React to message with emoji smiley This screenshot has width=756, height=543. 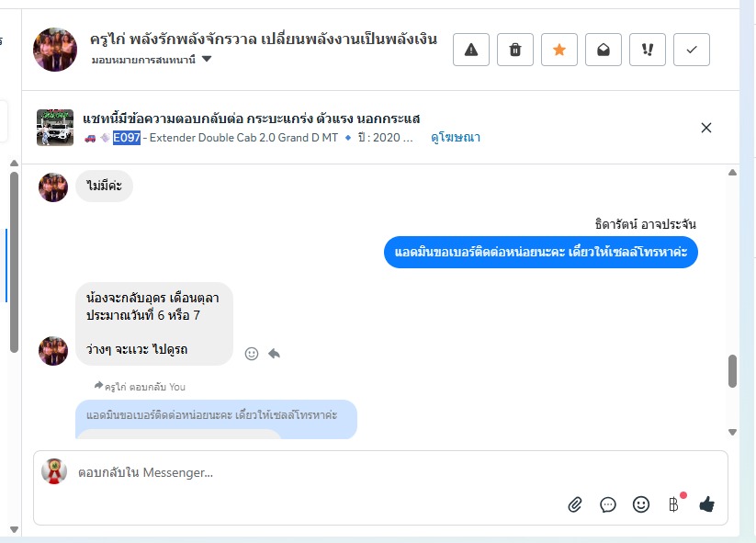(252, 354)
